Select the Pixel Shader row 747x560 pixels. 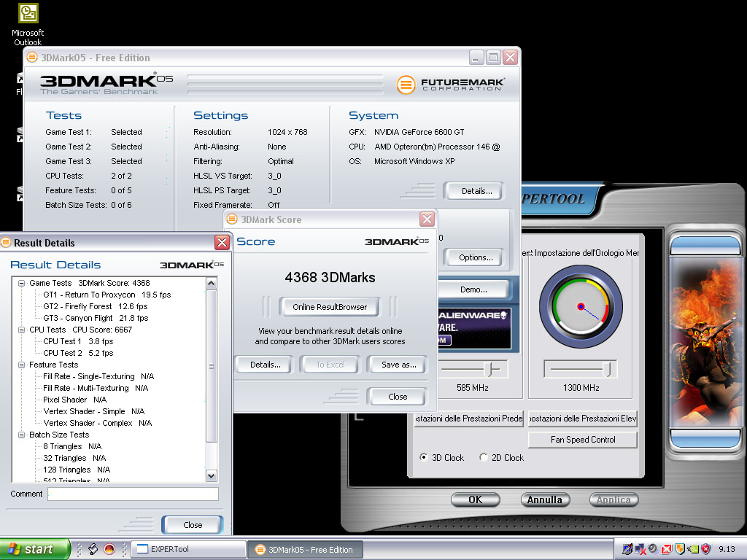pos(75,400)
